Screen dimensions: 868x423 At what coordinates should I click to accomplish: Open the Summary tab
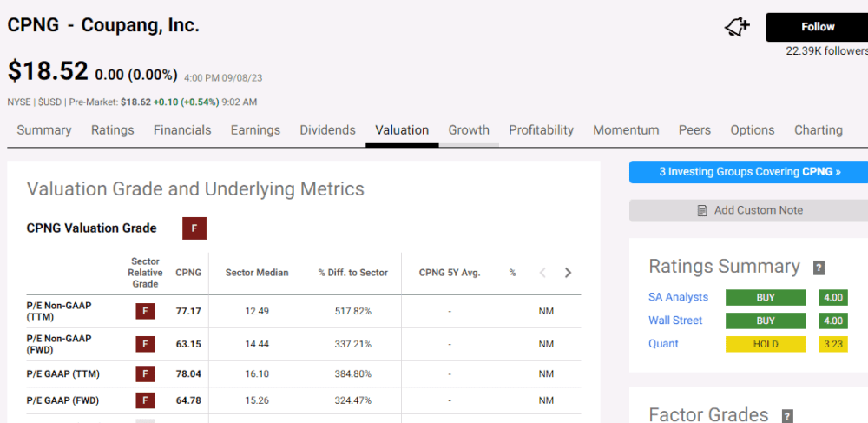pos(43,130)
